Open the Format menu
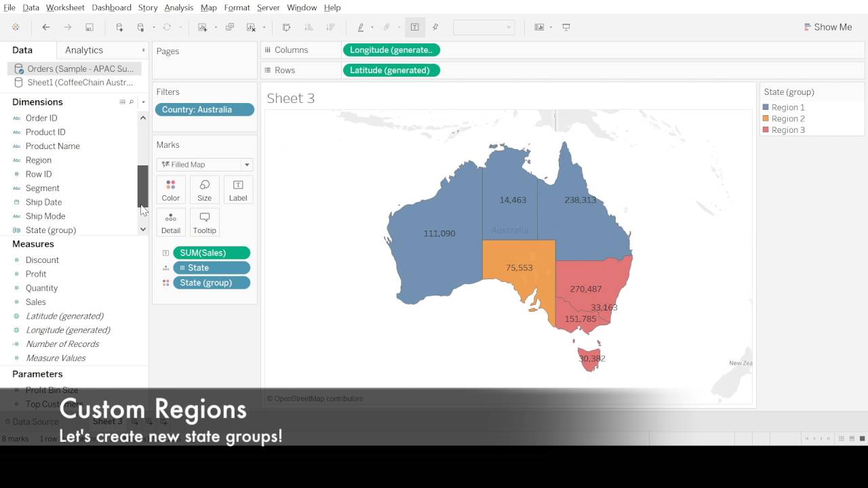 [237, 7]
